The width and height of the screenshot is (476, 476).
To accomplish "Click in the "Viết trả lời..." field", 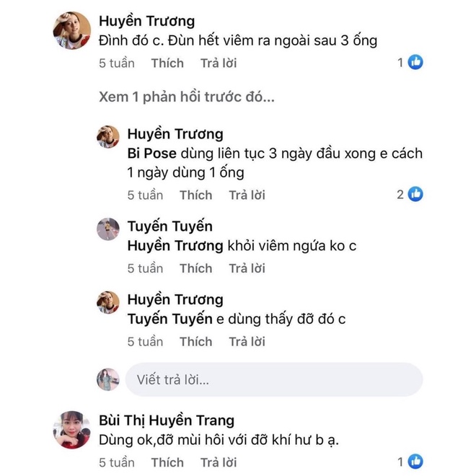I will coord(274,379).
